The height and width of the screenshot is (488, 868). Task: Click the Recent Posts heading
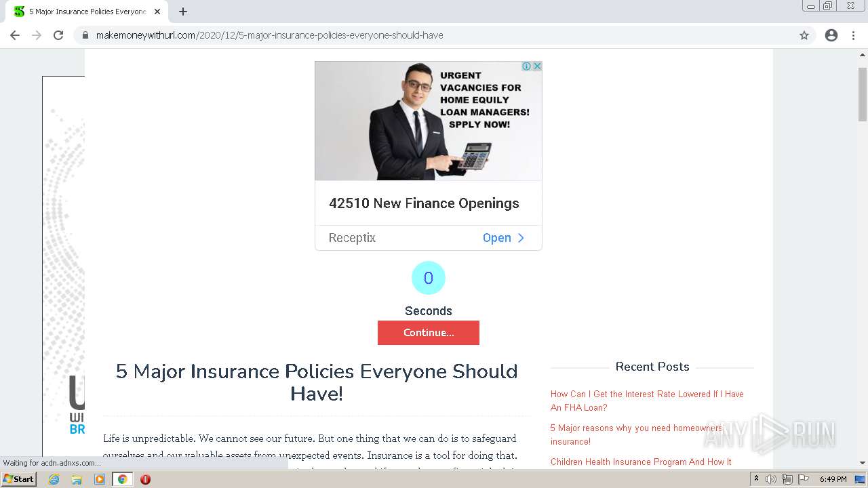coord(652,367)
